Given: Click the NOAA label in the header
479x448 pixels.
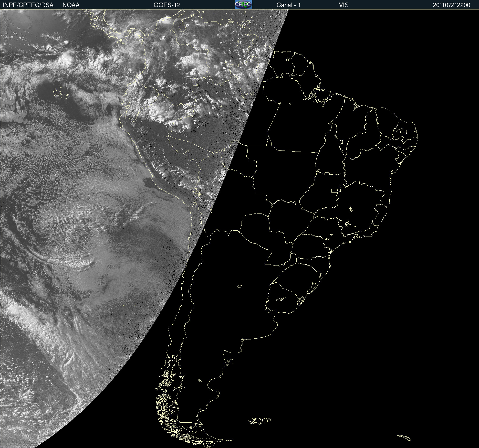Looking at the screenshot, I should pos(71,5).
